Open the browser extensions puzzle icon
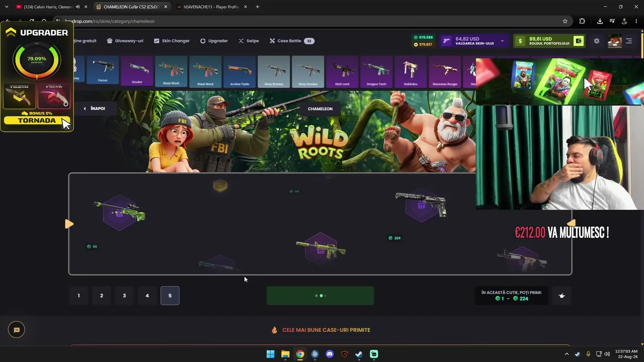Screen dimensions: 644x362 582,21
